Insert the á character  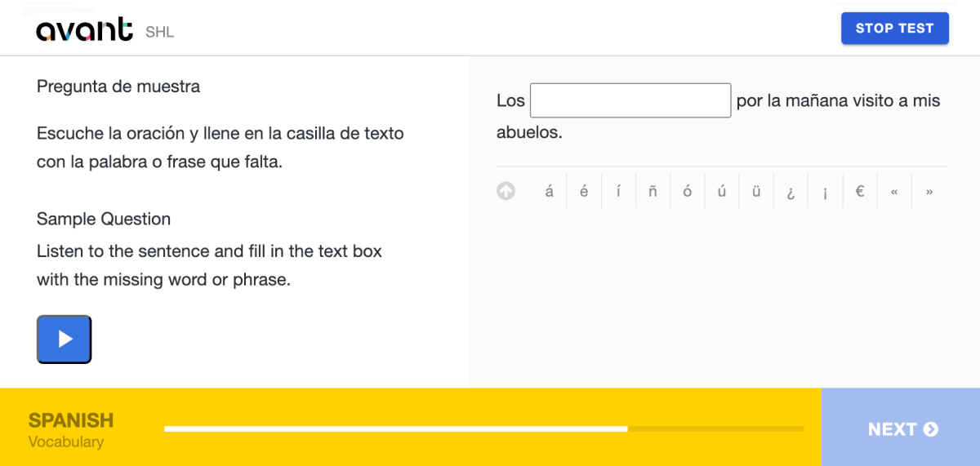(x=549, y=191)
